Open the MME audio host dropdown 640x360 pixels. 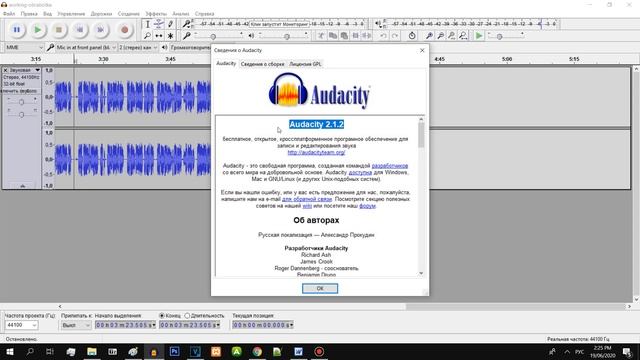(x=24, y=48)
